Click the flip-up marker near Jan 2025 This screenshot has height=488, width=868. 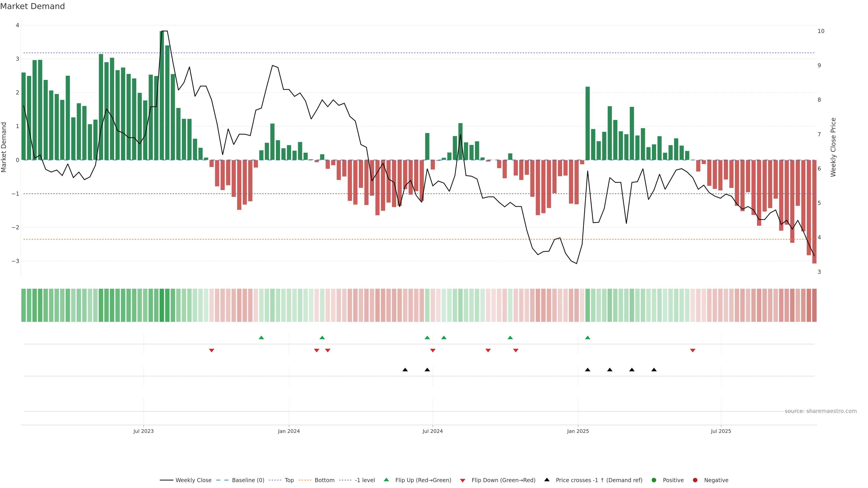[x=588, y=338]
